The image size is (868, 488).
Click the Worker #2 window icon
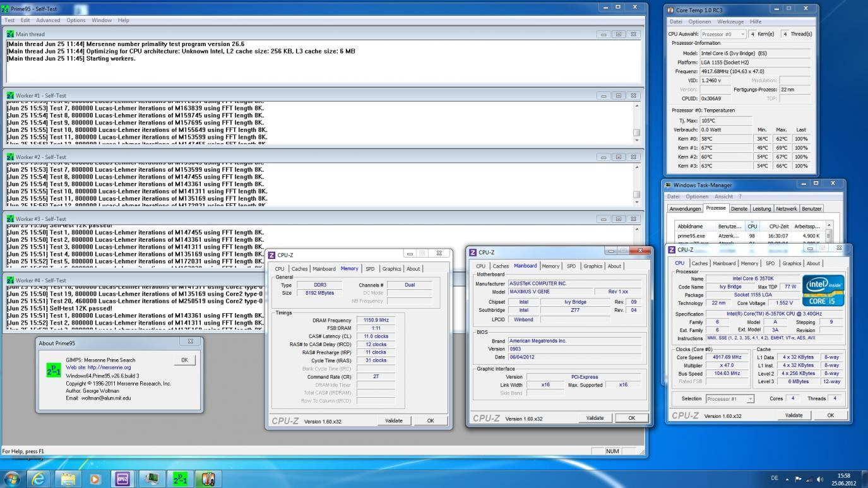10,157
